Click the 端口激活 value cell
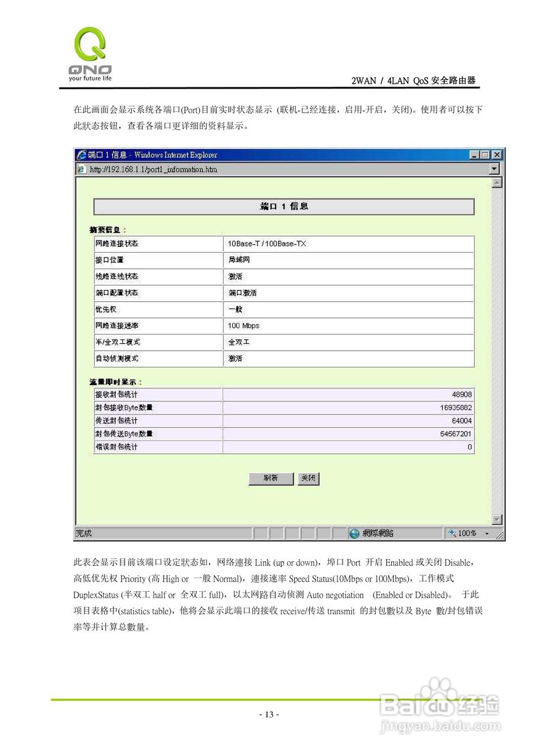Screen dimensions: 534x756 pyautogui.click(x=242, y=293)
